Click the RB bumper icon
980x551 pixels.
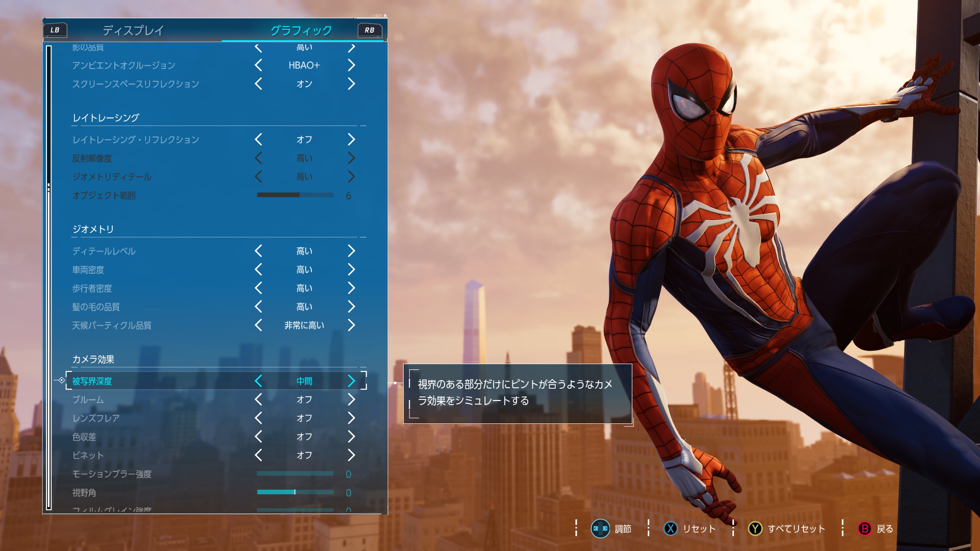point(370,30)
